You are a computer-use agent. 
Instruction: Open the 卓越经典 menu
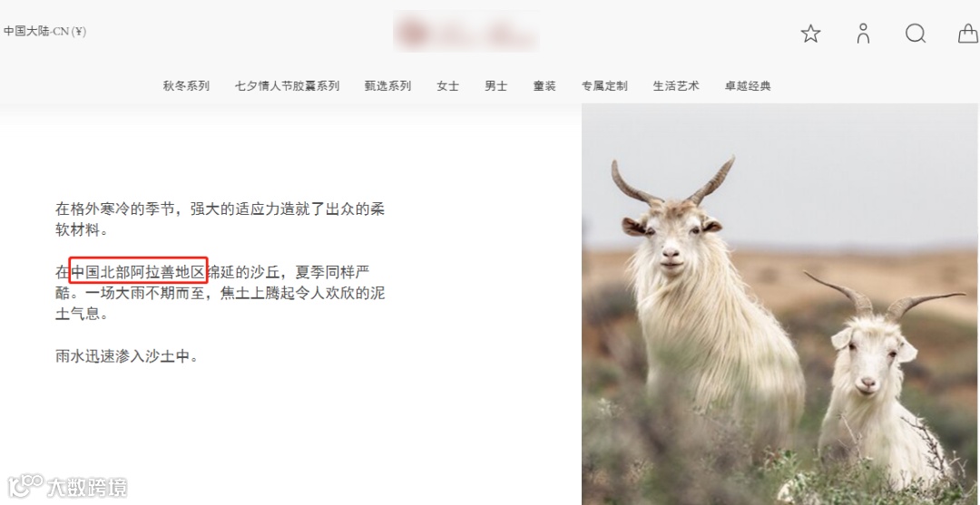point(748,86)
